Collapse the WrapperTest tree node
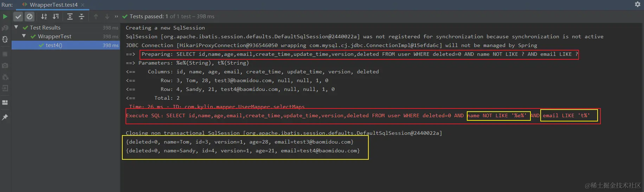 pyautogui.click(x=24, y=36)
